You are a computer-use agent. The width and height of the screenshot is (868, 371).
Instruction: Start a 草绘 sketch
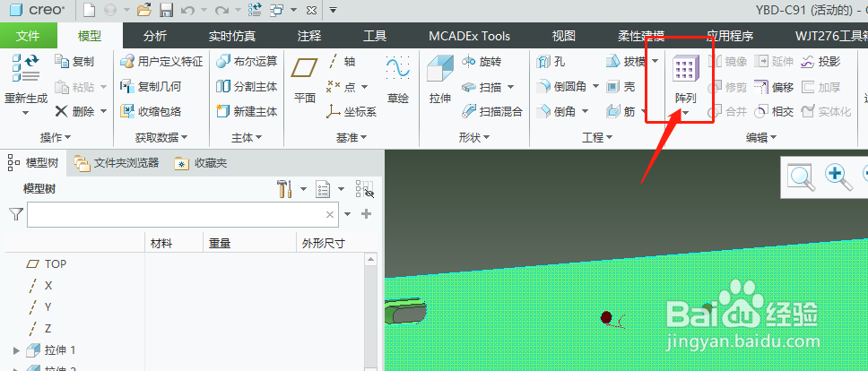coord(398,81)
